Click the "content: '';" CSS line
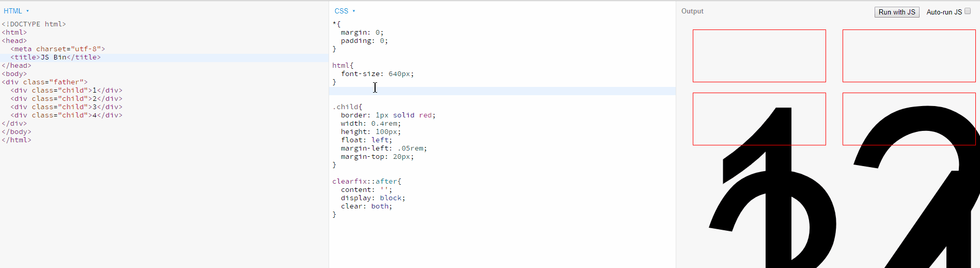Image resolution: width=980 pixels, height=268 pixels. coord(366,189)
